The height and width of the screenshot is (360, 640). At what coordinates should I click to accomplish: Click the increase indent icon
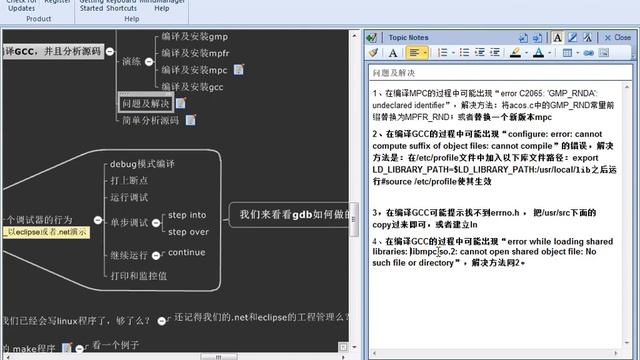click(x=495, y=53)
